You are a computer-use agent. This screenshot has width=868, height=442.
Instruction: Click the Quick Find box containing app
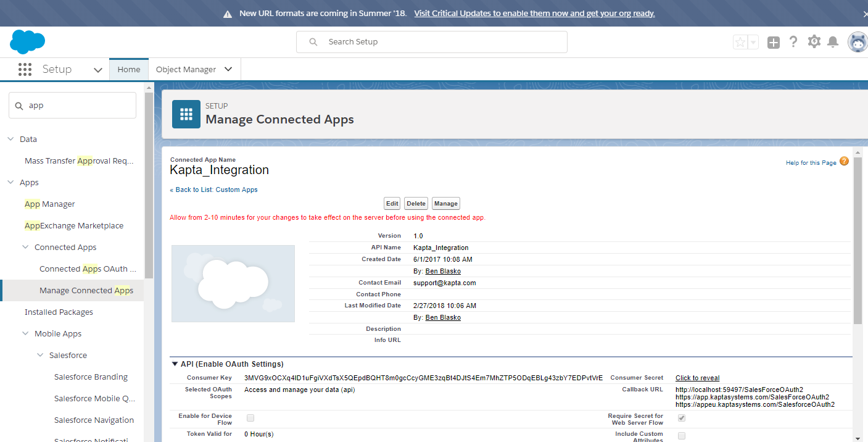72,105
